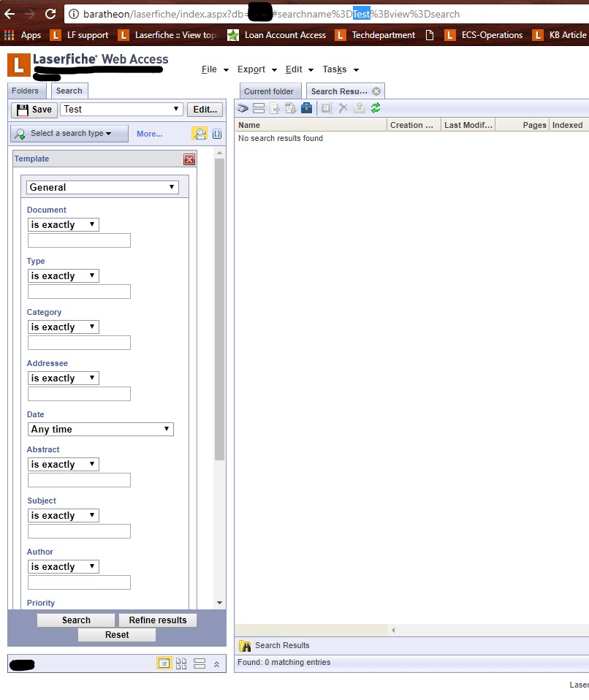Image resolution: width=589 pixels, height=700 pixels.
Task: Switch to the Folders tab
Action: click(26, 91)
